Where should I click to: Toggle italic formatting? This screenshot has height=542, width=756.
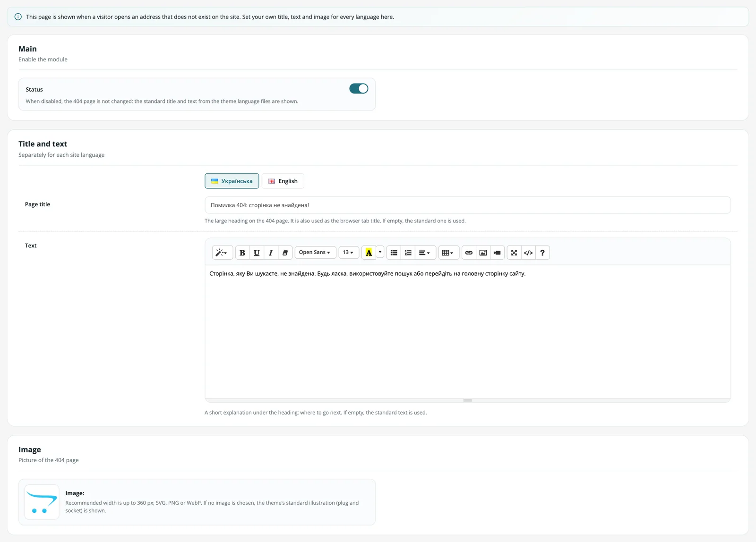271,253
